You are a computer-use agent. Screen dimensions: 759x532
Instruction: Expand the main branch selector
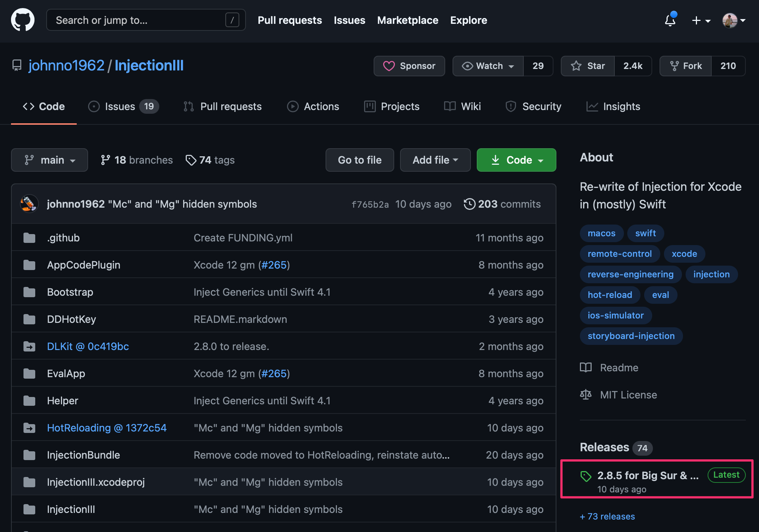click(50, 160)
